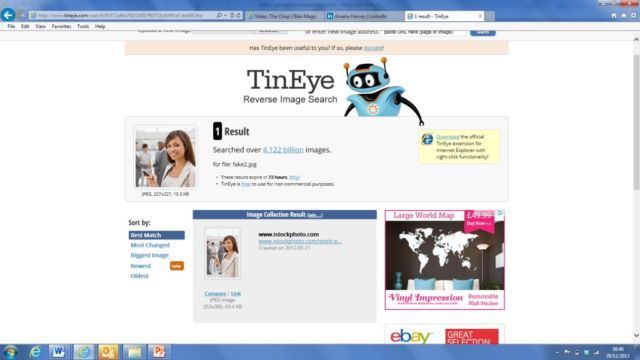Click the Link option under result
Screen dimensions: 640x360
click(x=236, y=293)
